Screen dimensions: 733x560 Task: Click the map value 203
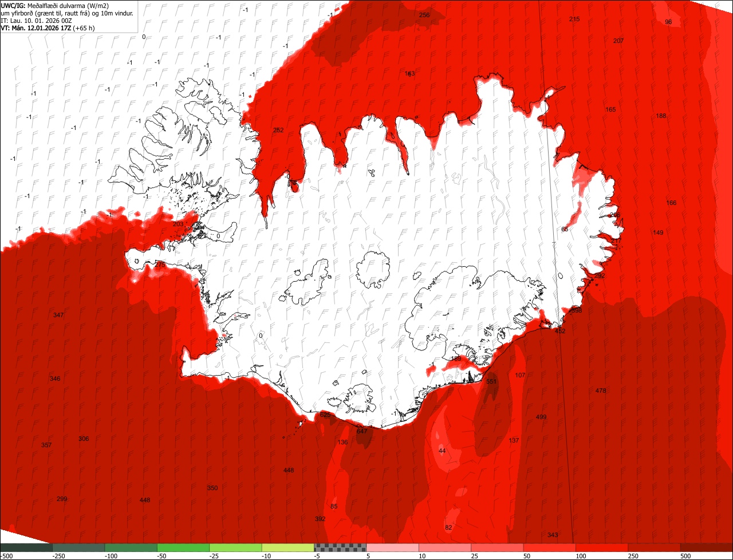pyautogui.click(x=178, y=224)
